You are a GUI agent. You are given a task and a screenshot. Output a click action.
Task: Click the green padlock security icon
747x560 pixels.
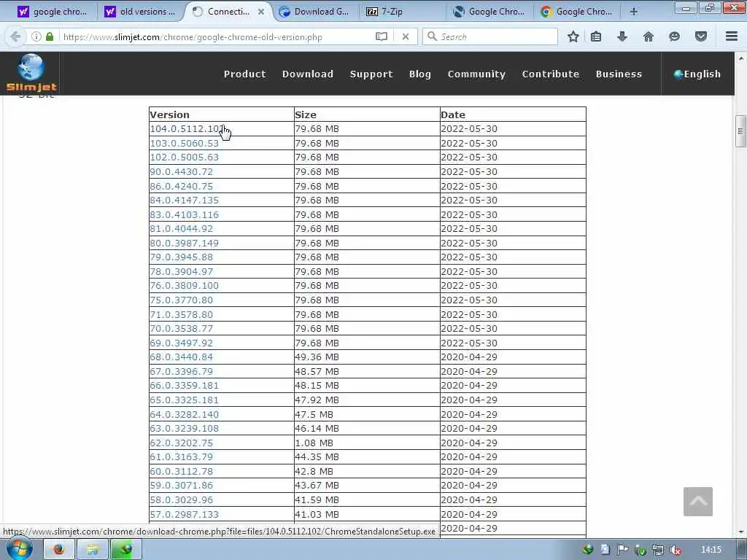click(x=50, y=36)
